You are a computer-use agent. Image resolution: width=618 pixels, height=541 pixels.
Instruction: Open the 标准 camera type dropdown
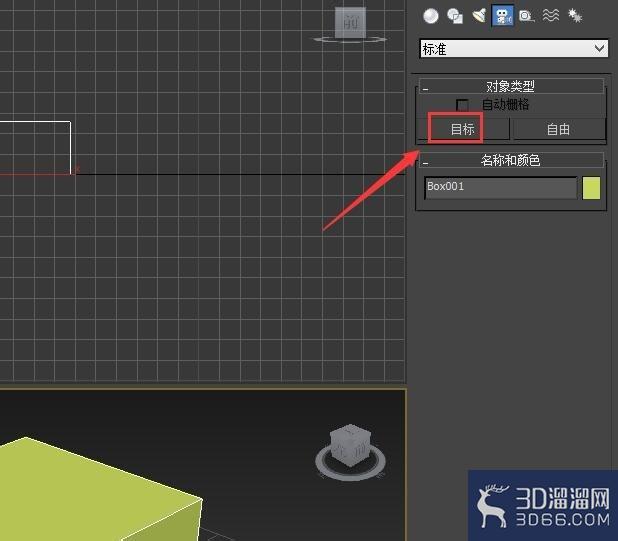coord(514,49)
